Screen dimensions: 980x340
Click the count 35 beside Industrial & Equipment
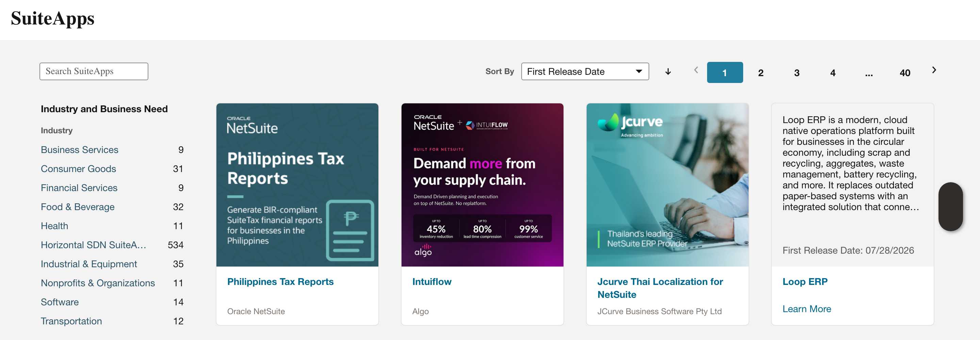click(x=178, y=264)
